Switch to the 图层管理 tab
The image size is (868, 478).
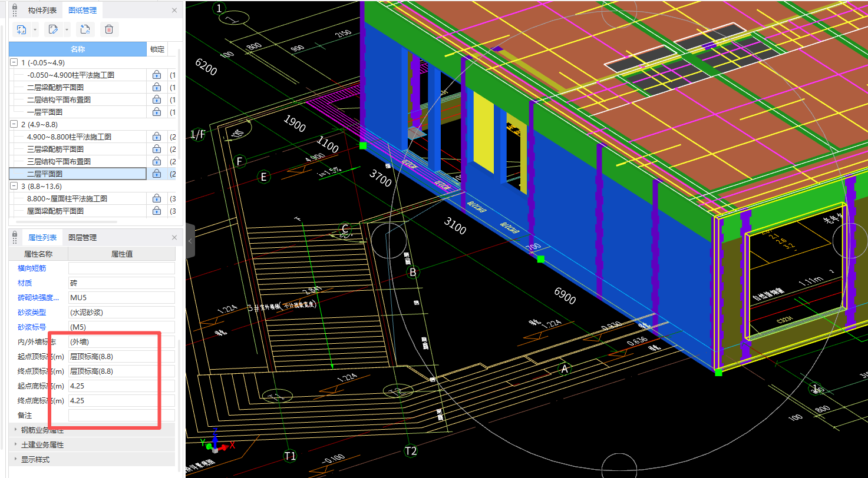[82, 237]
